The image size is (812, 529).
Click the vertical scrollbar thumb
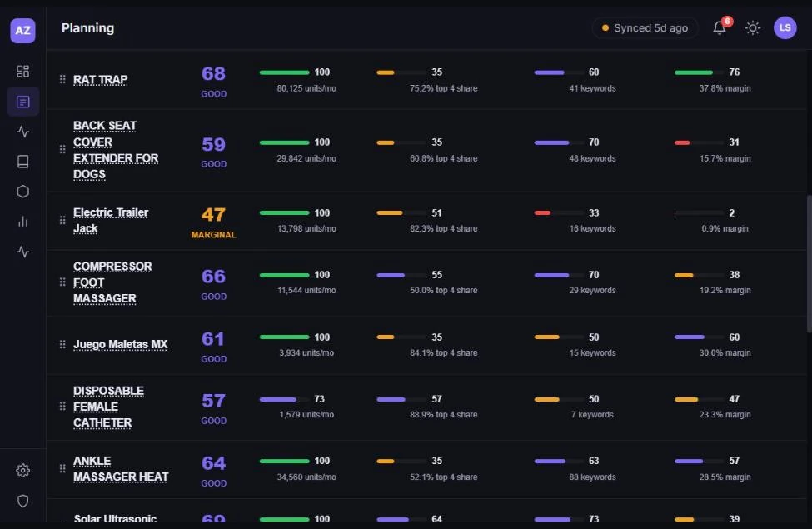[x=809, y=264]
